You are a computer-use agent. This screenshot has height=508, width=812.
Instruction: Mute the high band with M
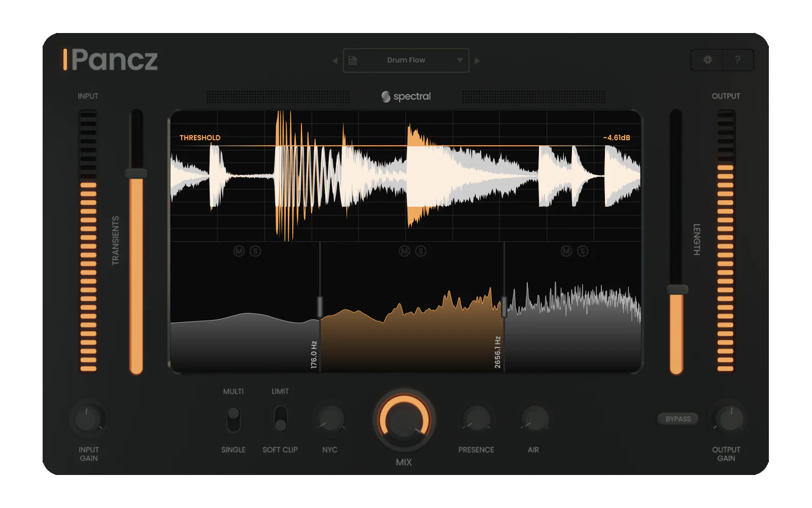pos(566,251)
